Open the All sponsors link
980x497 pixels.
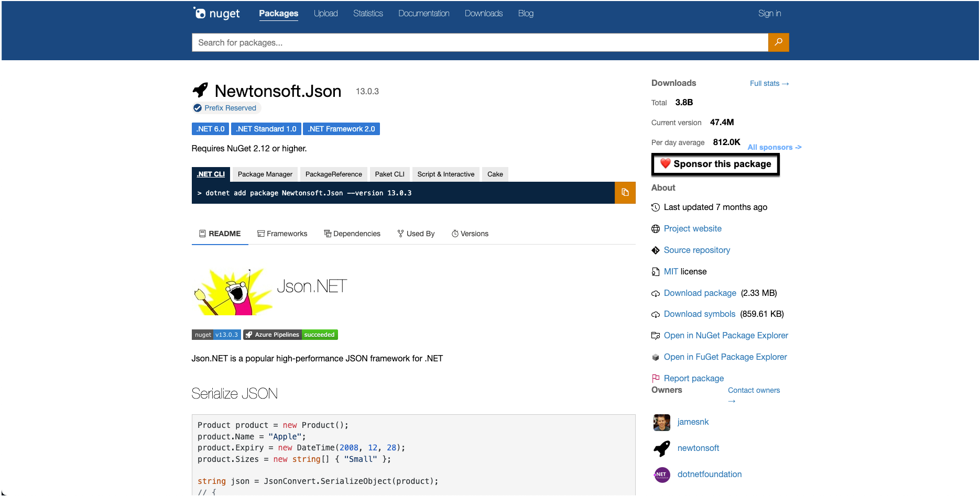coord(775,147)
